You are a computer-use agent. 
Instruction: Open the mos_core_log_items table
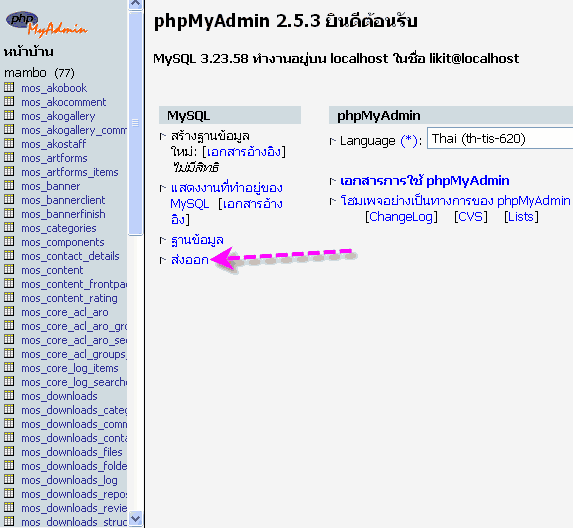pos(70,368)
